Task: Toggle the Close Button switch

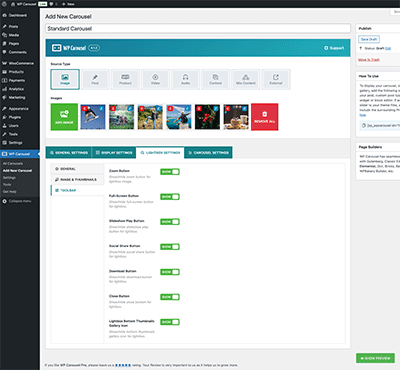Action: (x=170, y=297)
